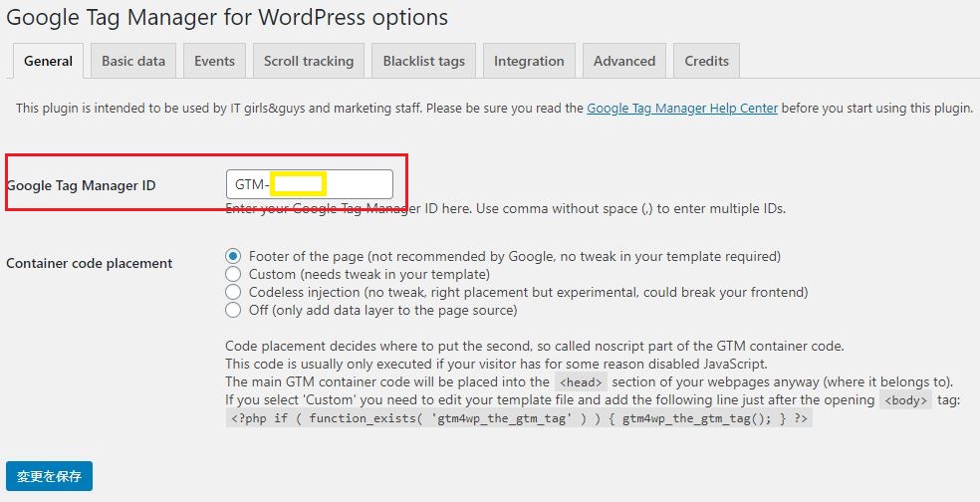Click the <head> code tag in the description
Image resolution: width=980 pixels, height=502 pixels.
pos(580,382)
